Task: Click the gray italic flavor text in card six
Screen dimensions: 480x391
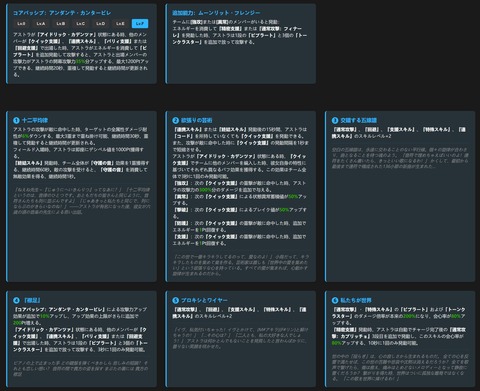Action: coord(400,368)
